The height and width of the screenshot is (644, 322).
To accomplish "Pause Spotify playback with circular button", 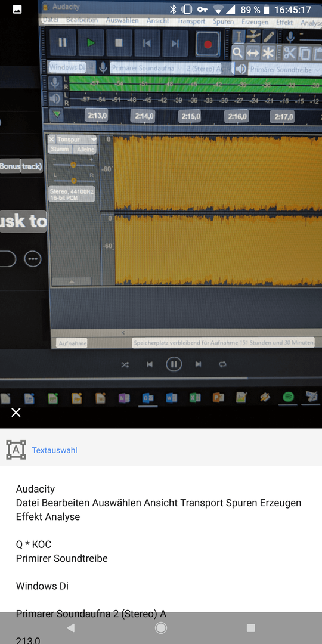I will [174, 364].
